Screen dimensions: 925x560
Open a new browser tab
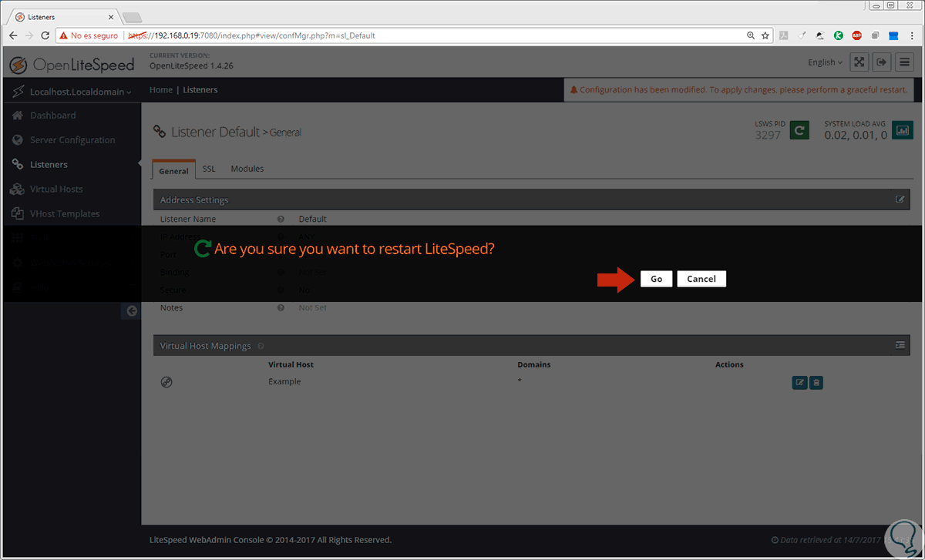[132, 17]
